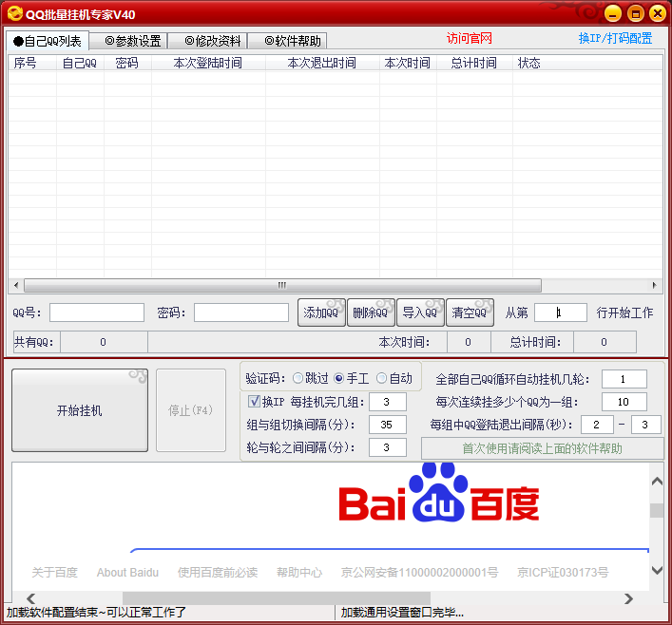Click the 清空QQ button
Viewport: 672px width, 625px height.
(470, 312)
